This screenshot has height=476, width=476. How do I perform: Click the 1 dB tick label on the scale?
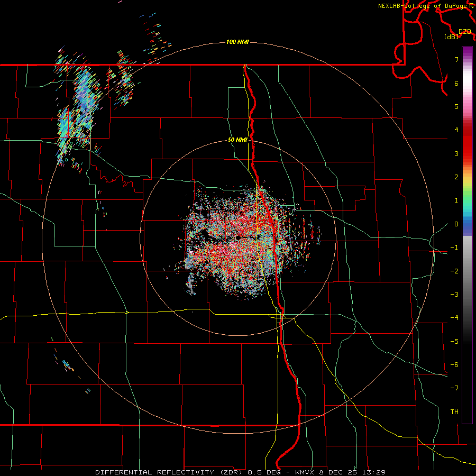456,200
